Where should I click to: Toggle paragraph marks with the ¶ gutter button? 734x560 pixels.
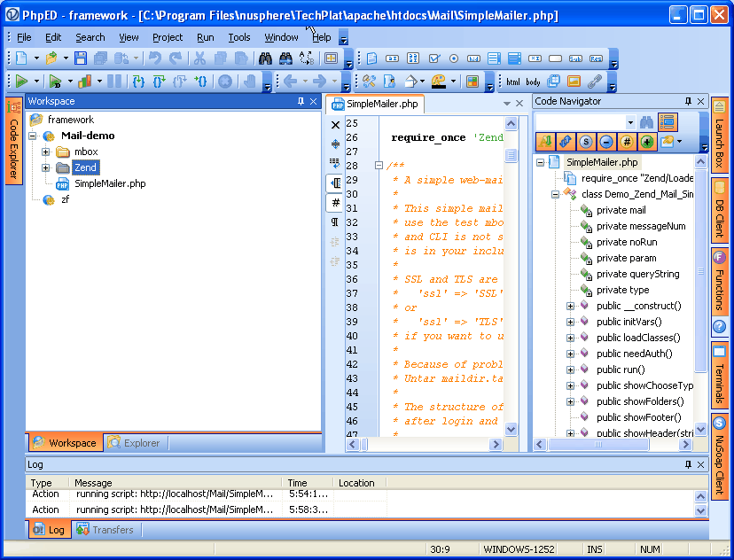click(335, 222)
